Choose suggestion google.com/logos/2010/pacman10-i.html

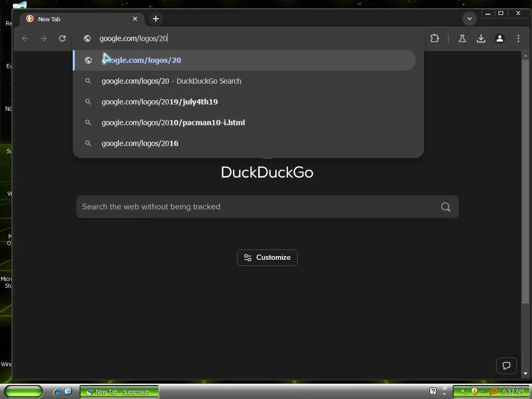coord(245,123)
